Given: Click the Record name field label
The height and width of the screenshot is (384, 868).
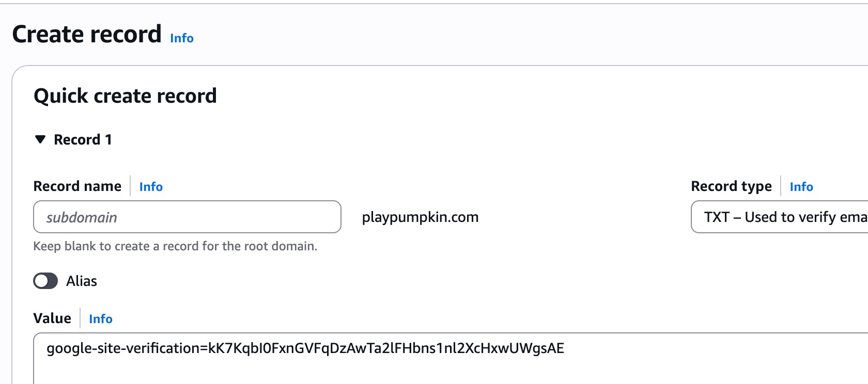Looking at the screenshot, I should tap(78, 186).
